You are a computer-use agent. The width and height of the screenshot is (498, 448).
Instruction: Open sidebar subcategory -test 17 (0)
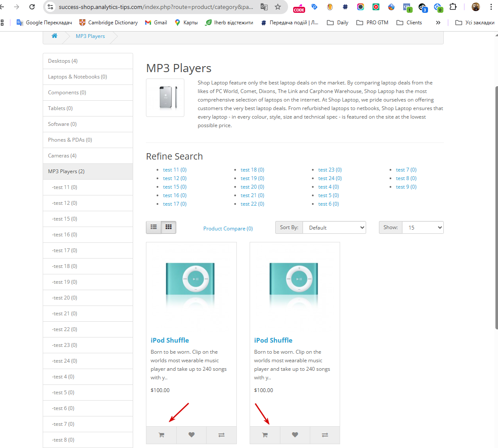tap(88, 250)
